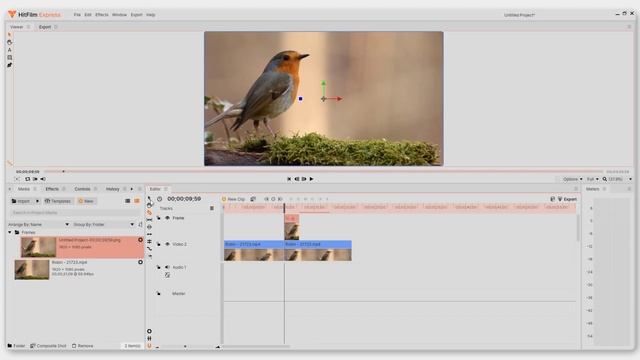
Task: Hide the Frame track with its eye icon
Action: click(x=167, y=218)
